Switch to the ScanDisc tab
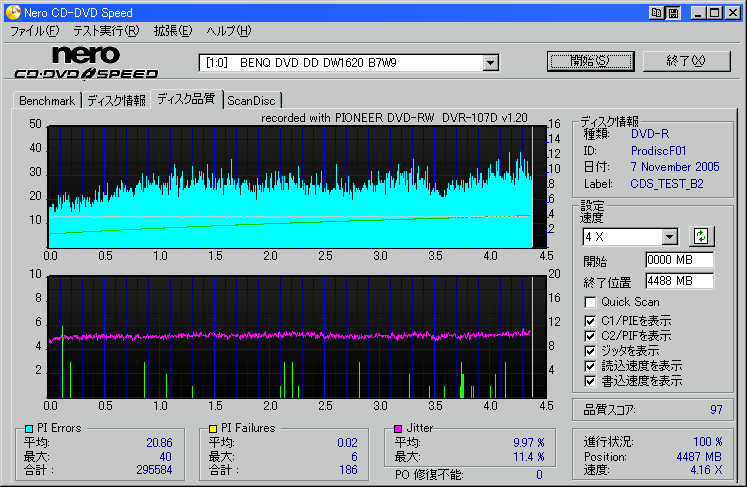Image resolution: width=747 pixels, height=487 pixels. (252, 101)
